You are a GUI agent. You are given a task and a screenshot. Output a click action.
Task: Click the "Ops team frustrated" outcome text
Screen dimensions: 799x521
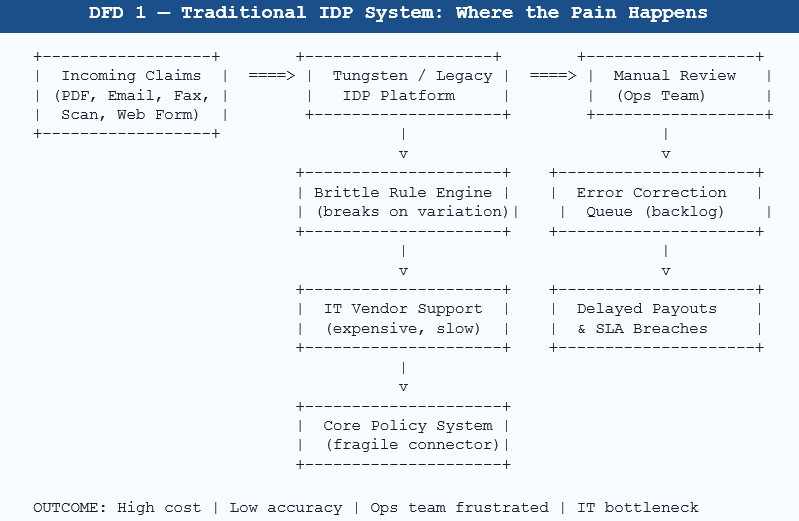pos(459,508)
